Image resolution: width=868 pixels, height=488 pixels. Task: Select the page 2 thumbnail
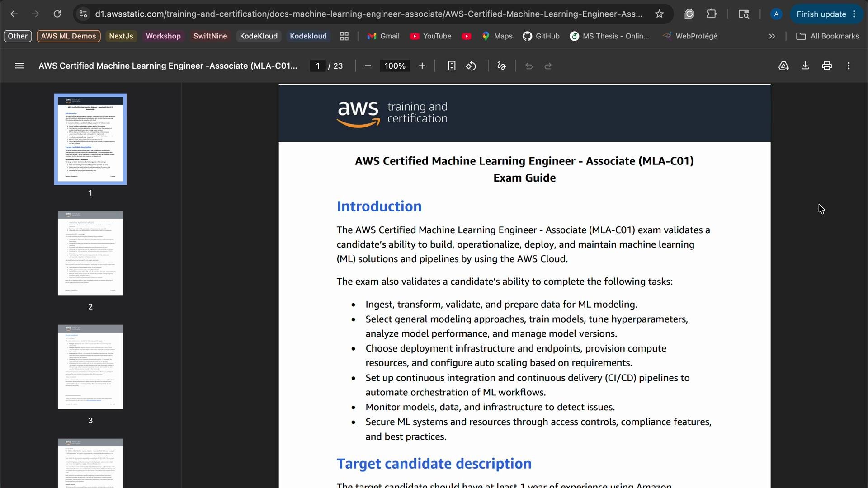pos(90,253)
